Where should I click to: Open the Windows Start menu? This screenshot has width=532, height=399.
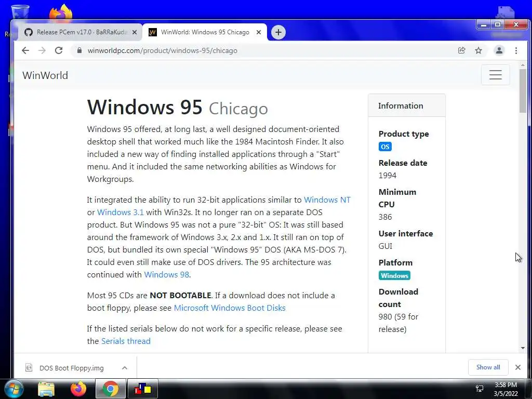[14, 389]
